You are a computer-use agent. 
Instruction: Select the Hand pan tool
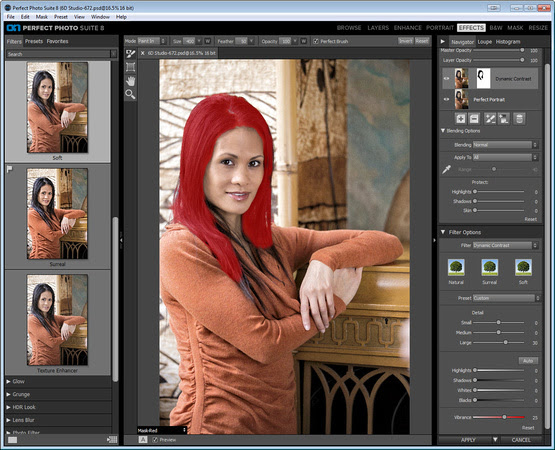pyautogui.click(x=131, y=81)
